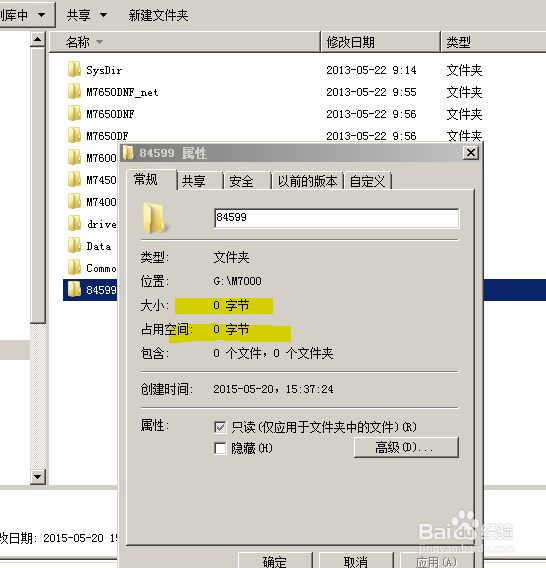Click the M7600 folder icon
This screenshot has width=546, height=568.
[x=74, y=158]
